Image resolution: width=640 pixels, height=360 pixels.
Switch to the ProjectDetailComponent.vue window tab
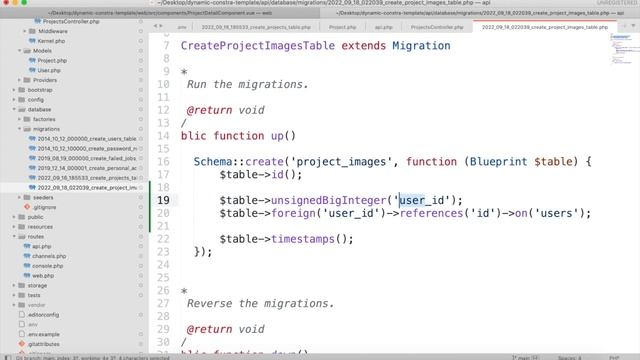tap(160, 13)
